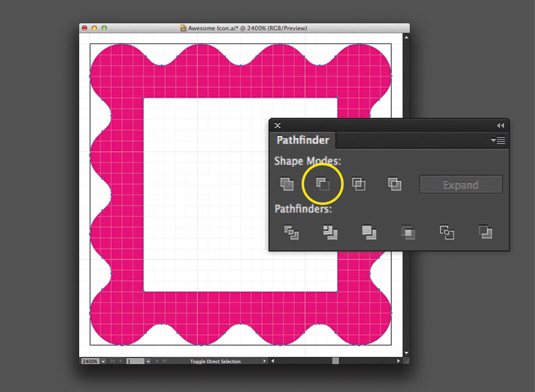Click the Toggle Direct Selection status text

[x=215, y=361]
